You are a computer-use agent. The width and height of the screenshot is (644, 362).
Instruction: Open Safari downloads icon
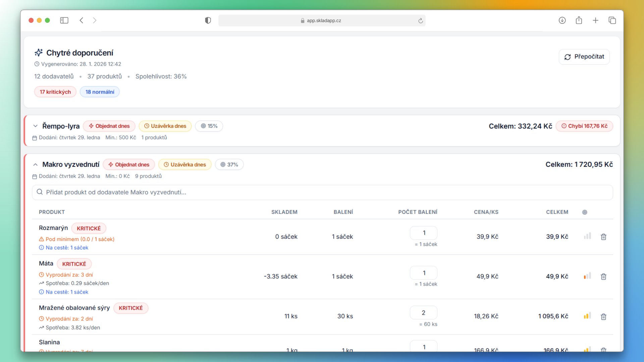point(562,20)
